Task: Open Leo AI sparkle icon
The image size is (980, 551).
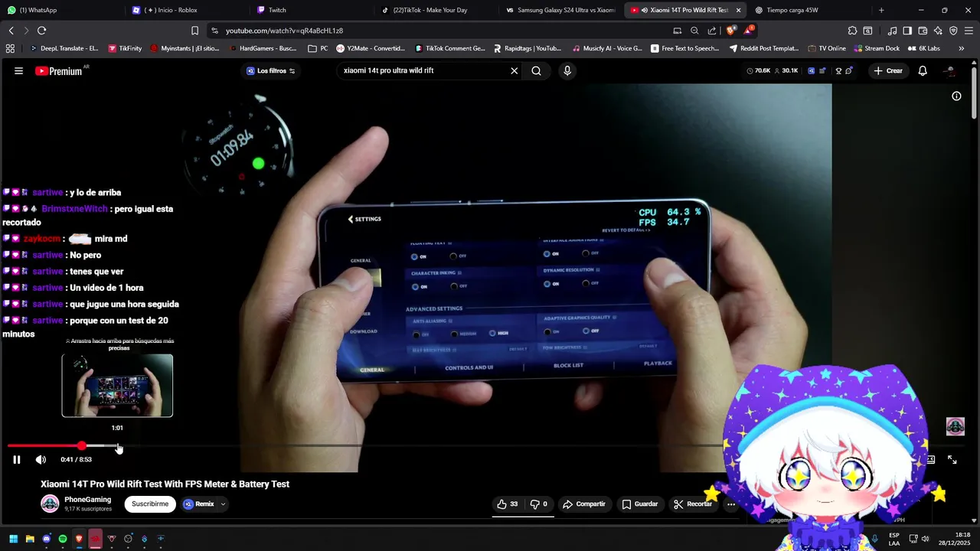Action: tap(938, 31)
